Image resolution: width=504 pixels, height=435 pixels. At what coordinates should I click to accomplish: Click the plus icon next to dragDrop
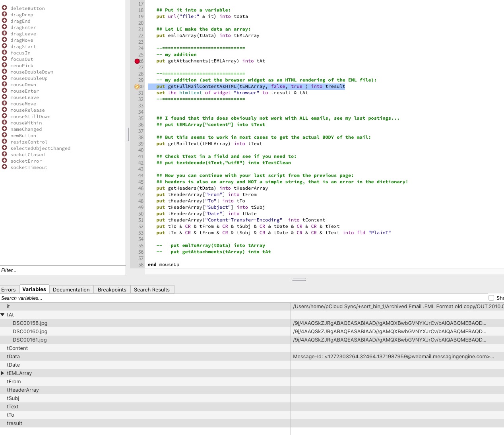(4, 14)
